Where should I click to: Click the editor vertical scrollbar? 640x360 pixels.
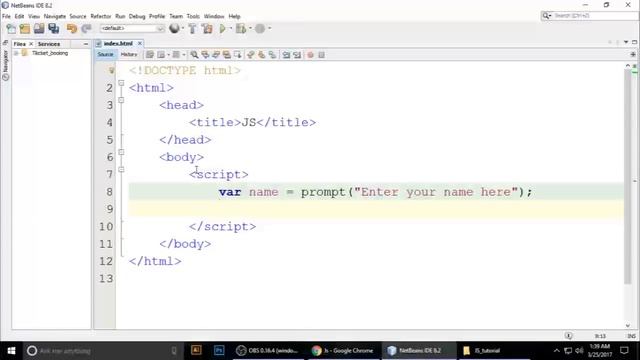click(628, 176)
